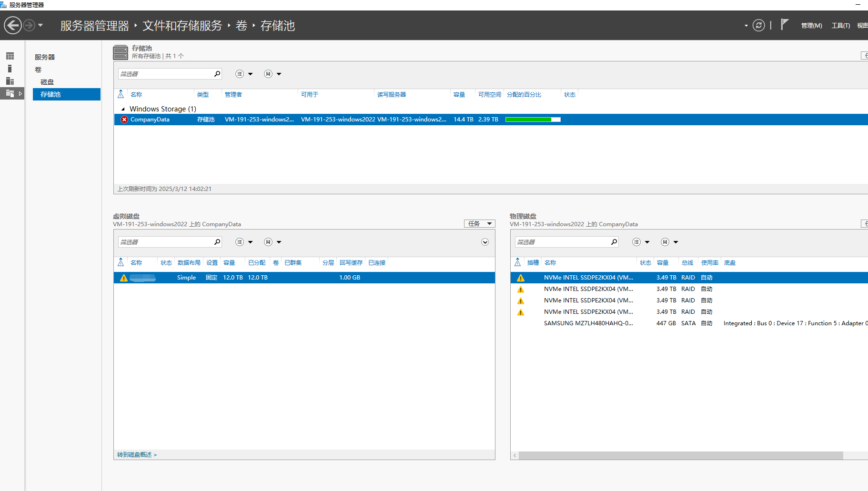Click search magnifier in virtual disk filter
The height and width of the screenshot is (491, 868).
(217, 242)
